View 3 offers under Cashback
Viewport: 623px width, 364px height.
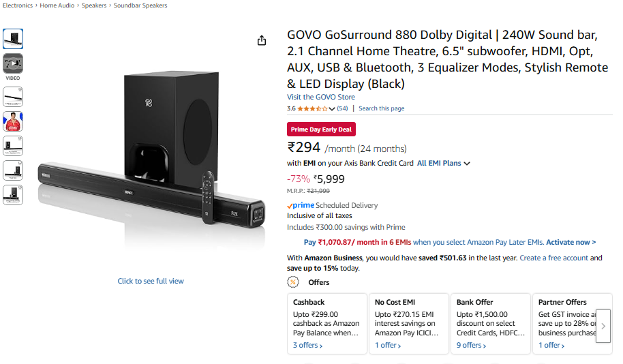point(307,346)
